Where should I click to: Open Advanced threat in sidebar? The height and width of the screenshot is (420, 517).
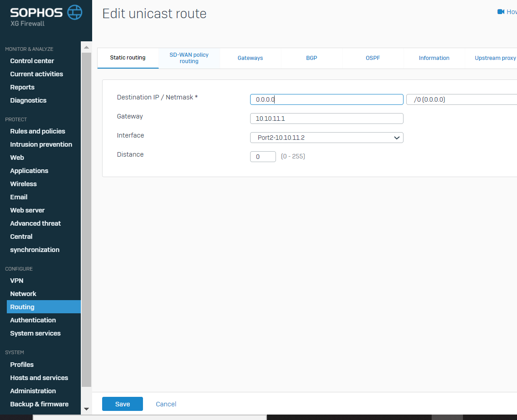pyautogui.click(x=35, y=223)
